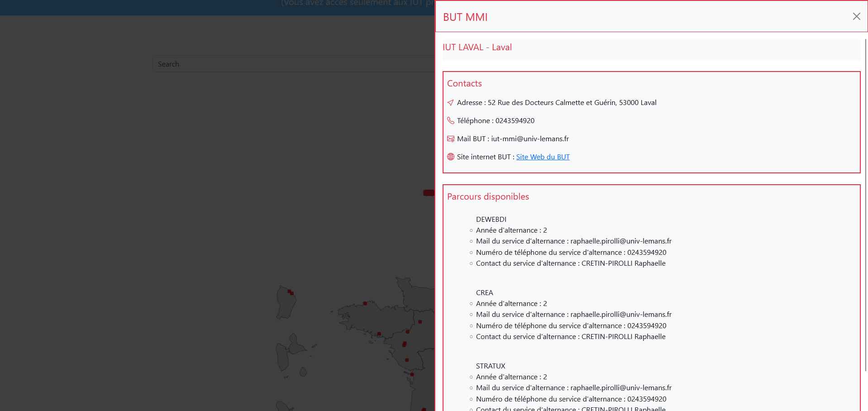The width and height of the screenshot is (868, 411).
Task: Close the BUT MMI side panel
Action: point(856,16)
